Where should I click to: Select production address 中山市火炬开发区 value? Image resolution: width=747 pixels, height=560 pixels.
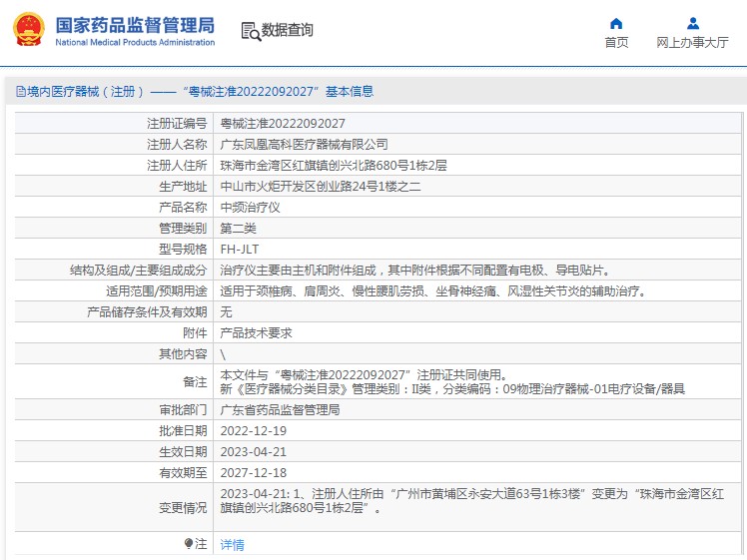(x=321, y=187)
